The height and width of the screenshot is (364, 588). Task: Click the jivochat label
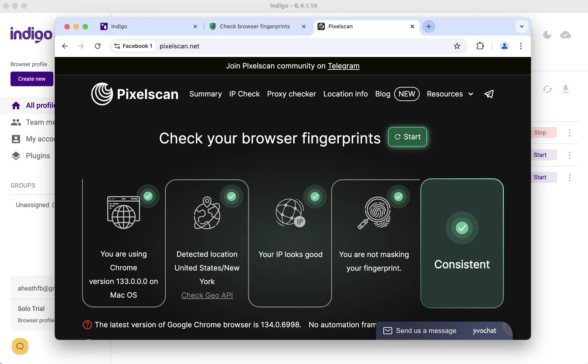pos(485,331)
